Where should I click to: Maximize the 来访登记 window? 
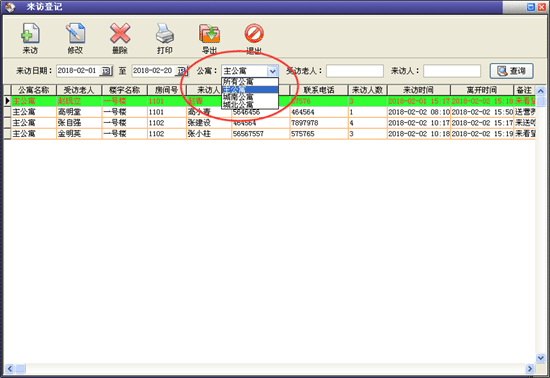pyautogui.click(x=531, y=7)
